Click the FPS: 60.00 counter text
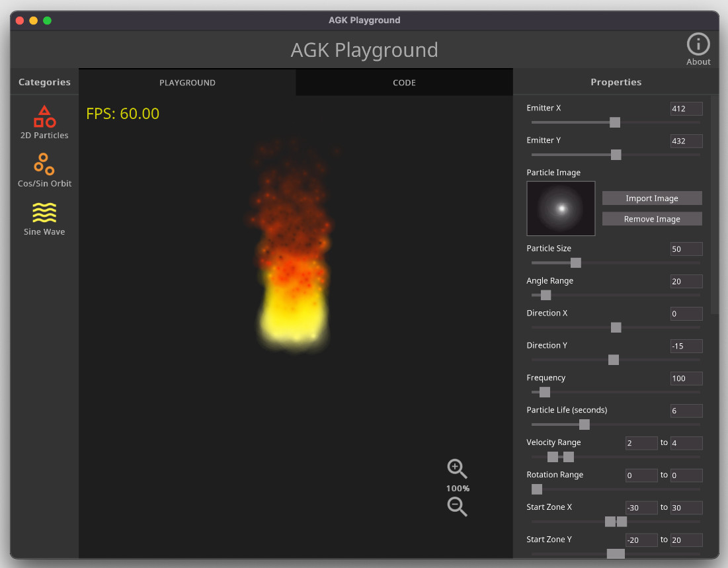The height and width of the screenshot is (568, 728). [x=122, y=114]
